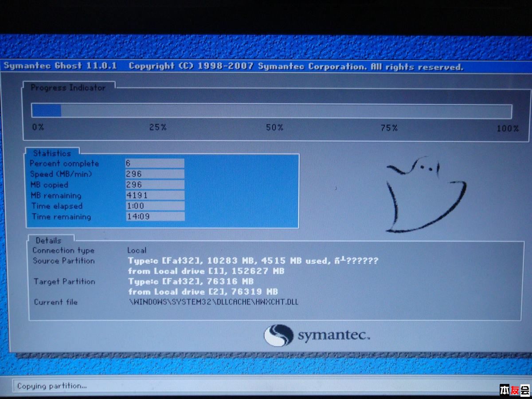The width and height of the screenshot is (532, 399).
Task: Click the Symantec logo emblem
Action: click(x=278, y=335)
